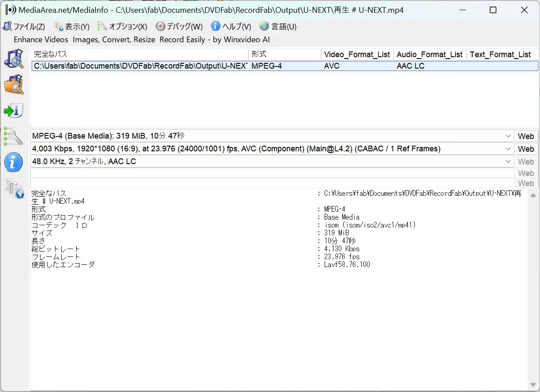Viewport: 540px width, 392px height.
Task: Sort by 形式 column header
Action: click(x=285, y=55)
